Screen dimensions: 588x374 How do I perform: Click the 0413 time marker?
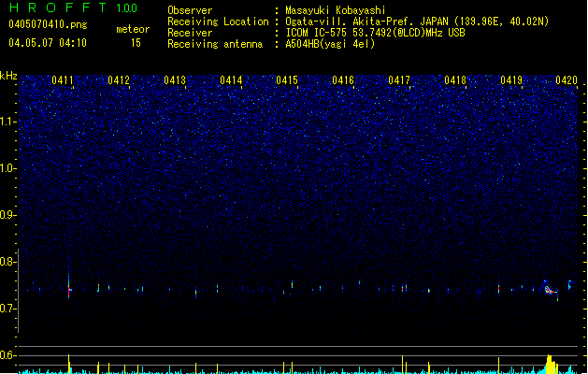click(x=175, y=80)
